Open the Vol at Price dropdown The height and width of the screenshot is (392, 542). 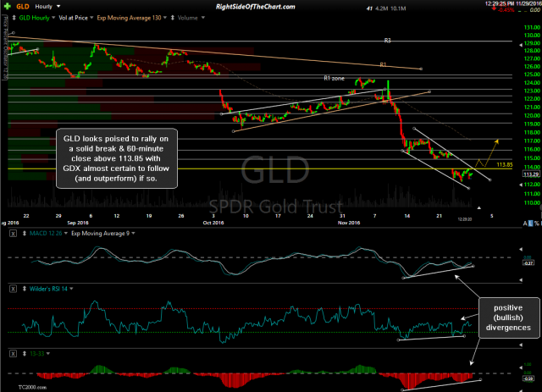click(x=91, y=18)
